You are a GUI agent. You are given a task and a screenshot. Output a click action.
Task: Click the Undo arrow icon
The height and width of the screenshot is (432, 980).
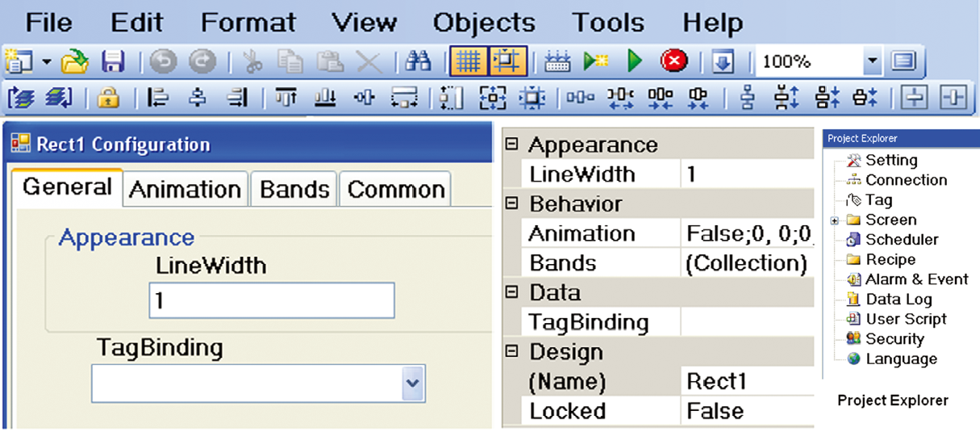click(x=162, y=61)
